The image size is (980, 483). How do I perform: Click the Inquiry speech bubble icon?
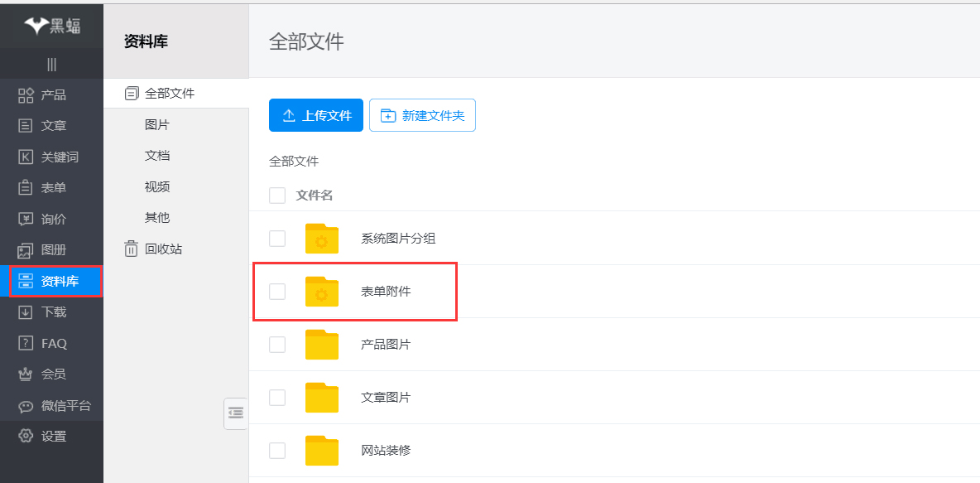(26, 220)
